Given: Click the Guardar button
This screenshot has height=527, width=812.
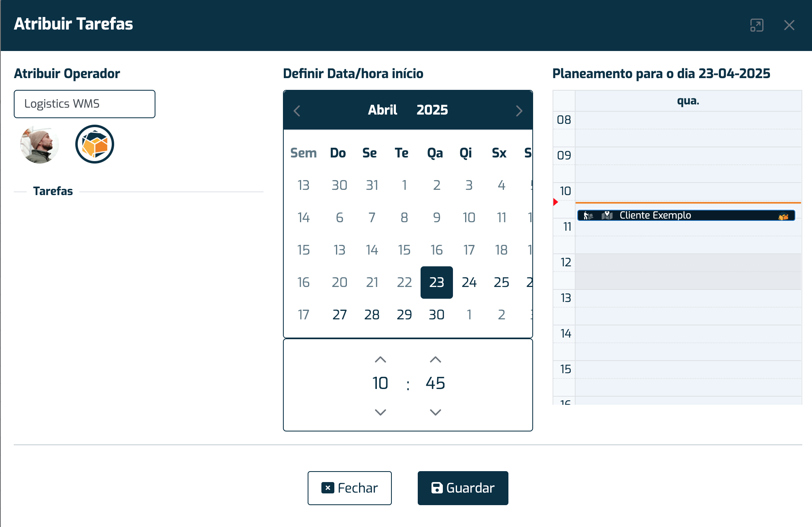Looking at the screenshot, I should point(463,488).
